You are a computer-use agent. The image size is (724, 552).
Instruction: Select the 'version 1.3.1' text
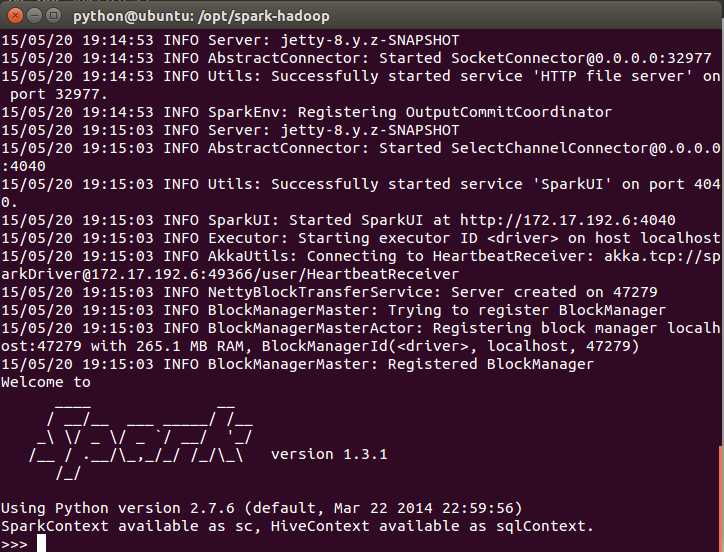tap(328, 454)
